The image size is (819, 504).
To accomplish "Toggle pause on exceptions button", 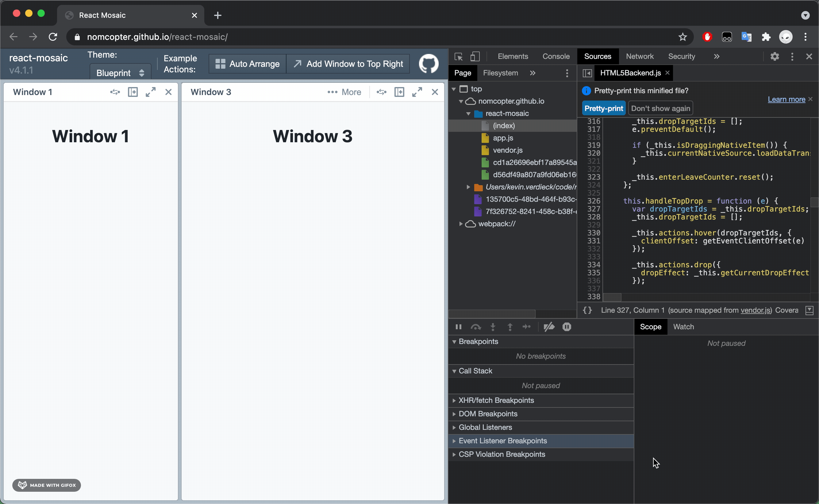I will coord(567,327).
